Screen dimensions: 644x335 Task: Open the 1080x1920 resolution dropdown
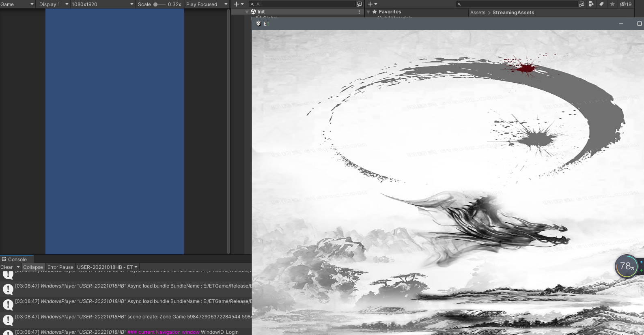point(103,4)
